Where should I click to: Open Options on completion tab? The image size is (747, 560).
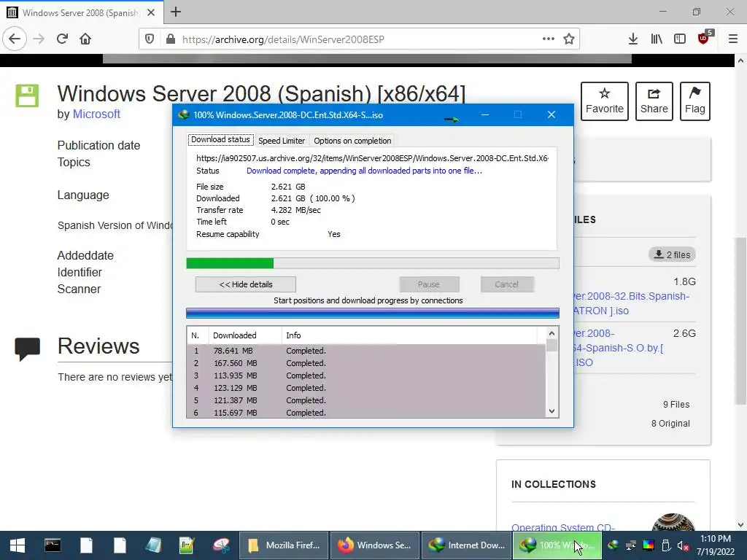pyautogui.click(x=352, y=141)
